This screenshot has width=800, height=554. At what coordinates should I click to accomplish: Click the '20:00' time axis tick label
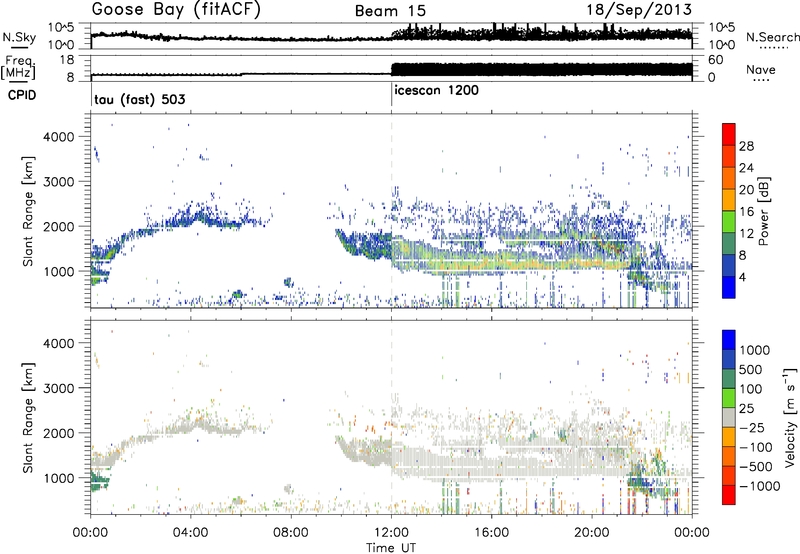[592, 533]
